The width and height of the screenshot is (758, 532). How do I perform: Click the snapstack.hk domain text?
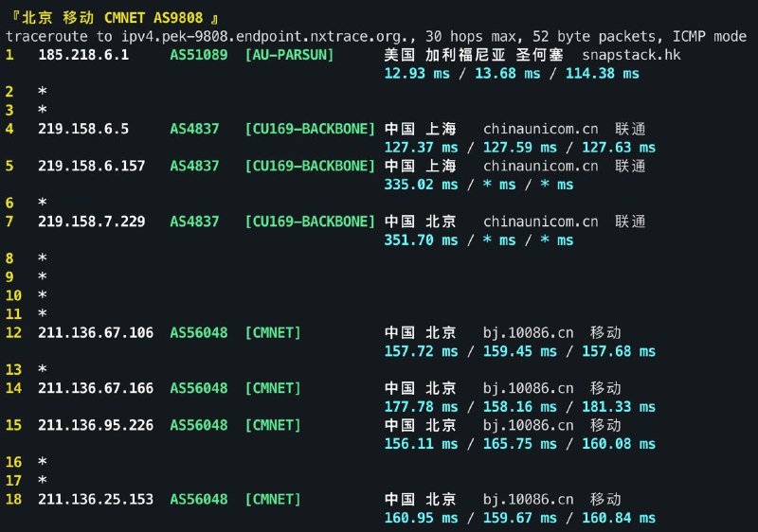[631, 55]
